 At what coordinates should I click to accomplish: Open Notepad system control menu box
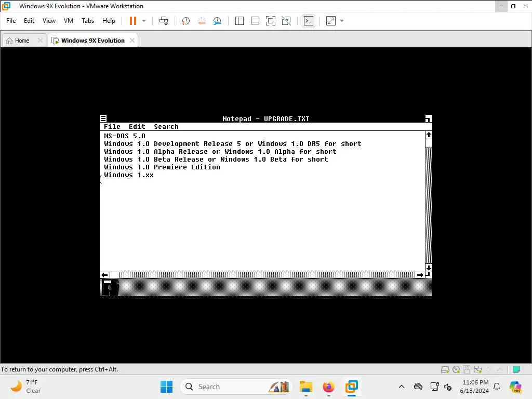tap(103, 118)
